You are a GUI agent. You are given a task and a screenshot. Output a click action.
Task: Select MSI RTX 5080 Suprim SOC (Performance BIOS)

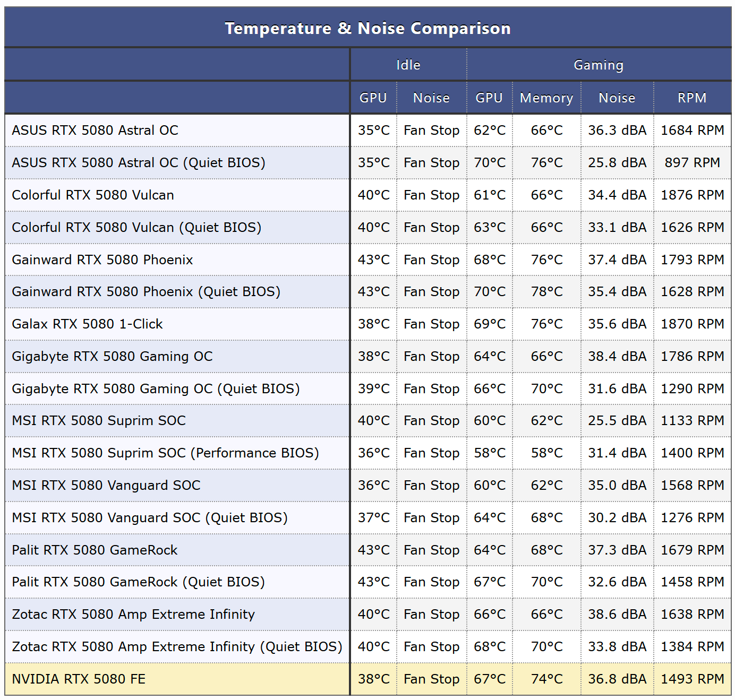click(x=165, y=453)
